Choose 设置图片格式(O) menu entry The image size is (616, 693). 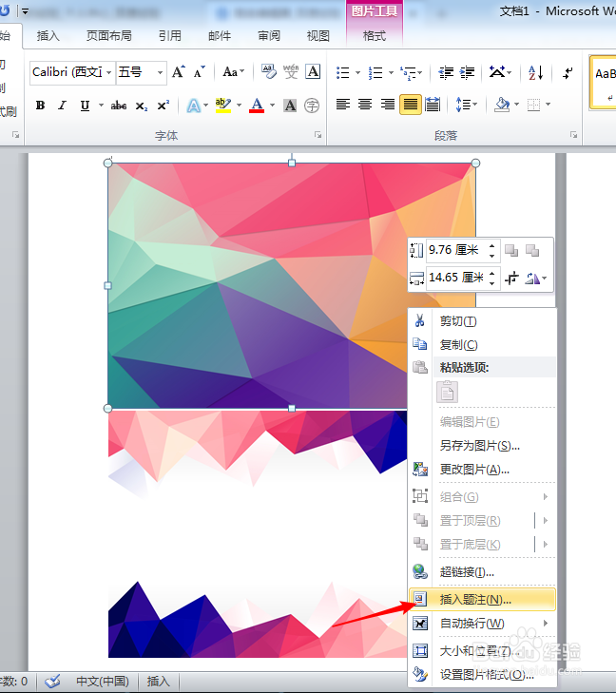[482, 674]
